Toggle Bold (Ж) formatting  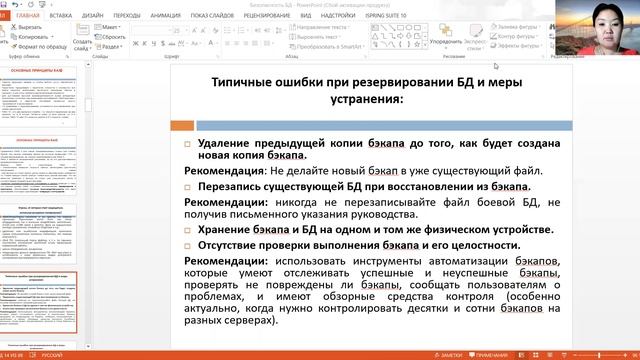click(x=136, y=43)
